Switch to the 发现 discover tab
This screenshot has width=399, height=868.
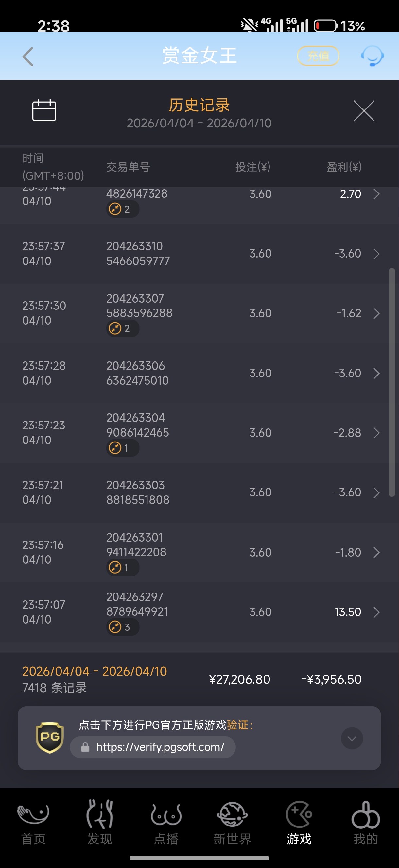coord(99,823)
